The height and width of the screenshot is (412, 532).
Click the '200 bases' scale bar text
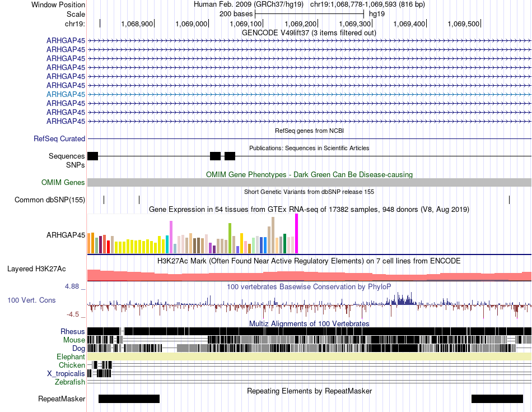pos(236,14)
